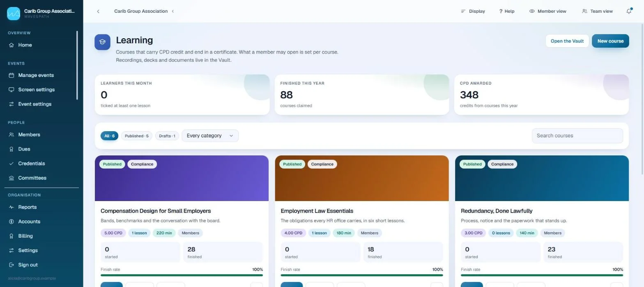Open the Compensation Design for Small Employers course
The image size is (644, 287).
coord(156,211)
